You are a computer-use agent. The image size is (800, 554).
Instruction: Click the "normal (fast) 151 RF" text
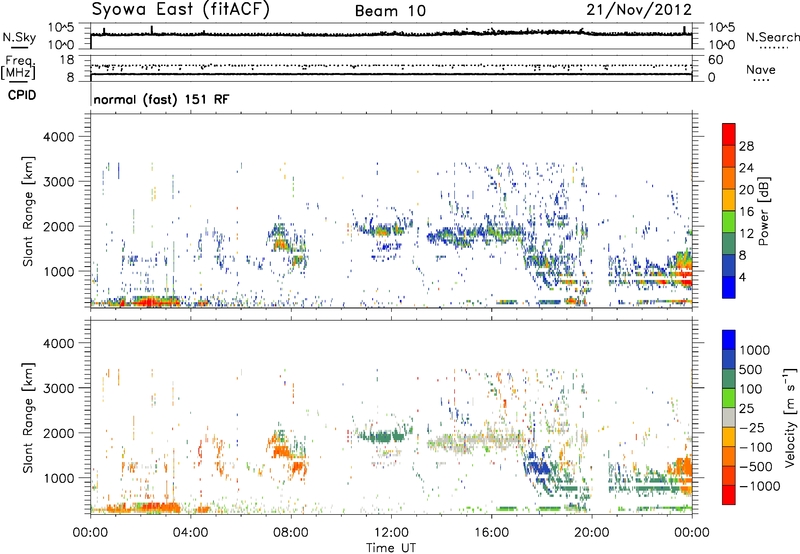click(x=161, y=99)
